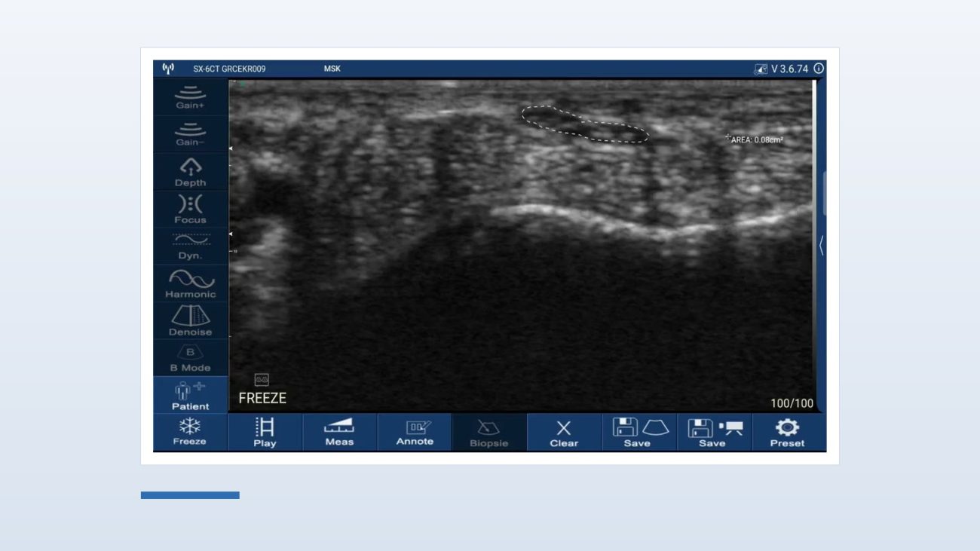Decrease gain with the Gain− button
The width and height of the screenshot is (980, 551).
pyautogui.click(x=190, y=133)
